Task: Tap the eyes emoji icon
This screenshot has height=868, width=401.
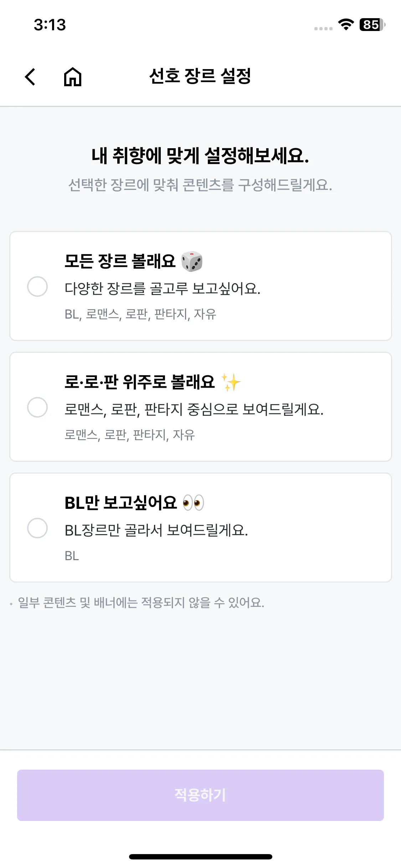Action: pyautogui.click(x=193, y=503)
